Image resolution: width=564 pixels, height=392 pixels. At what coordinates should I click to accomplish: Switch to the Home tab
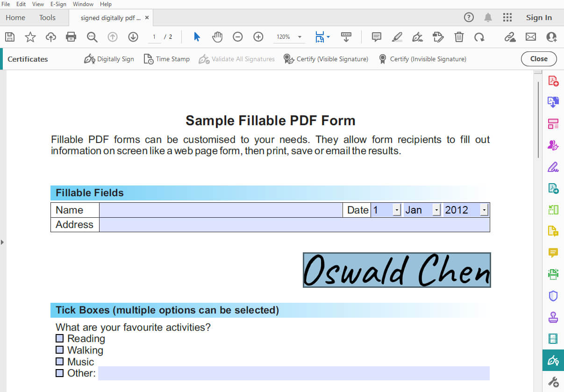(x=15, y=17)
